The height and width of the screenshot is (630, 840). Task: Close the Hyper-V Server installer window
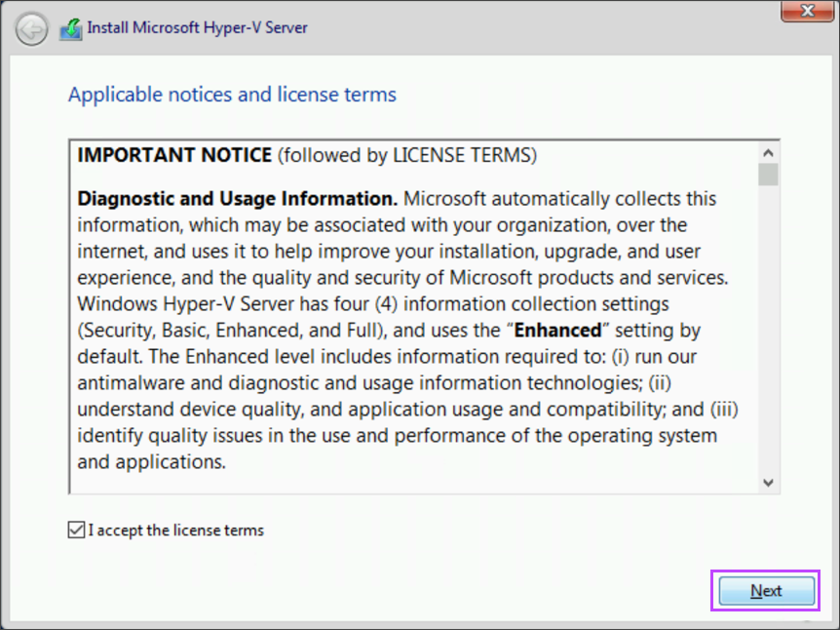tap(808, 11)
